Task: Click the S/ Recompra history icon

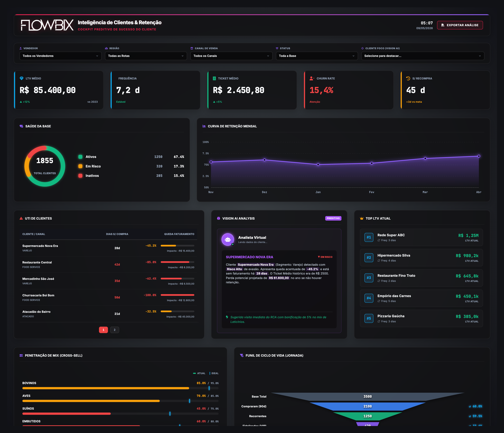Action: [408, 78]
